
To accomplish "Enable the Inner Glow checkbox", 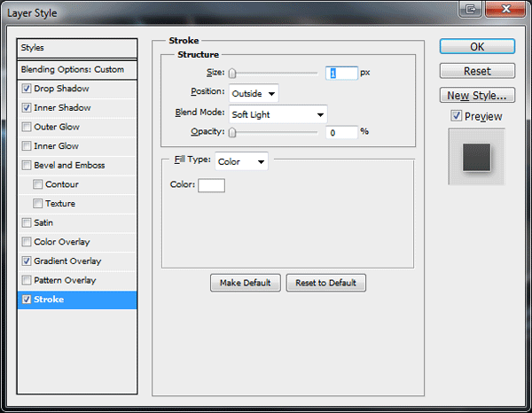I will pos(27,146).
